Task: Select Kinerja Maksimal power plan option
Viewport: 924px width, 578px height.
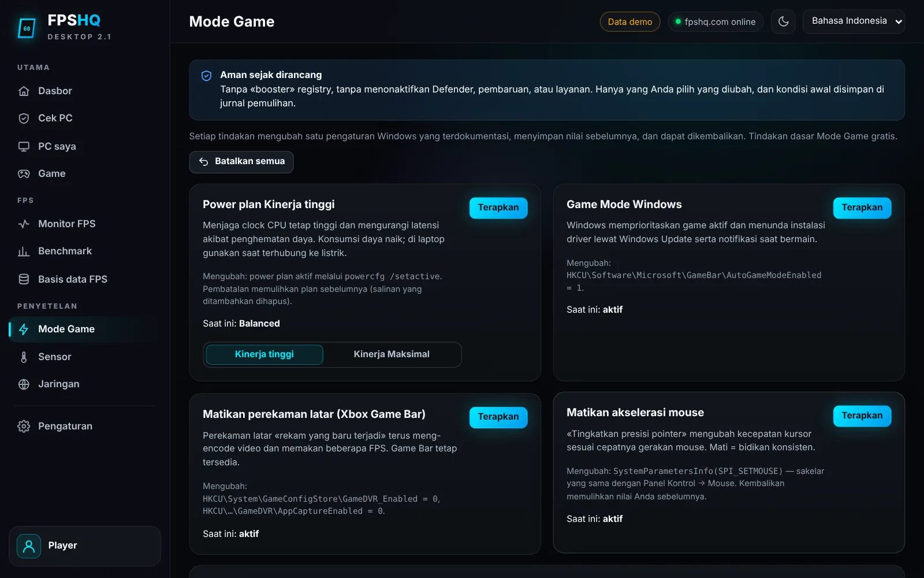Action: (392, 354)
